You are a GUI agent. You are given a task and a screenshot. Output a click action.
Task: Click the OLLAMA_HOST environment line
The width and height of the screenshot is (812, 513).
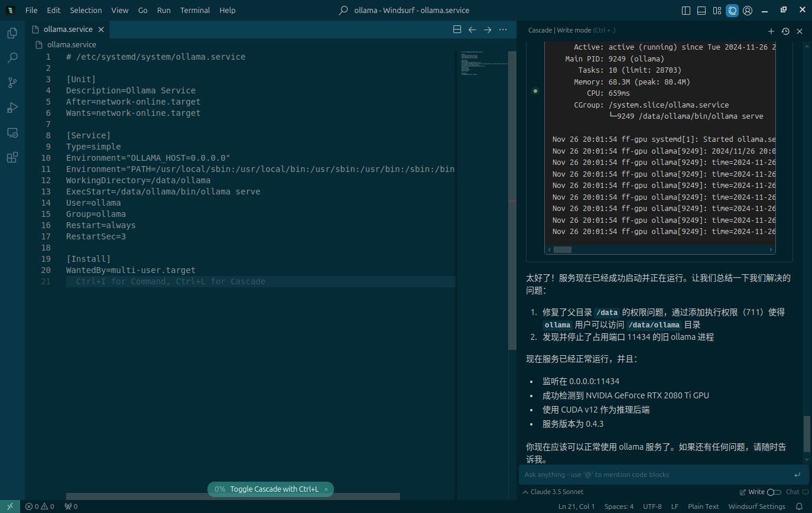click(148, 158)
